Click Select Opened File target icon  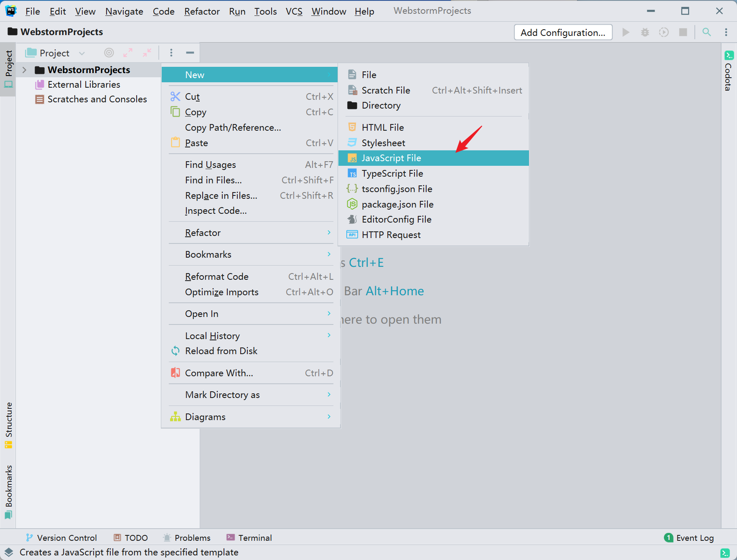pos(109,53)
